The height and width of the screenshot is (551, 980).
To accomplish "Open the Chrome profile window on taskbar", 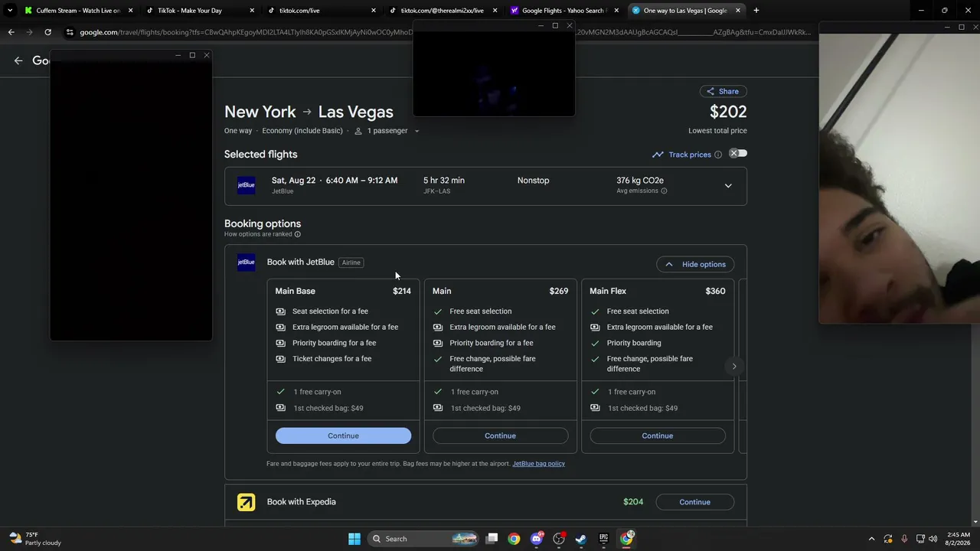I will pos(627,538).
